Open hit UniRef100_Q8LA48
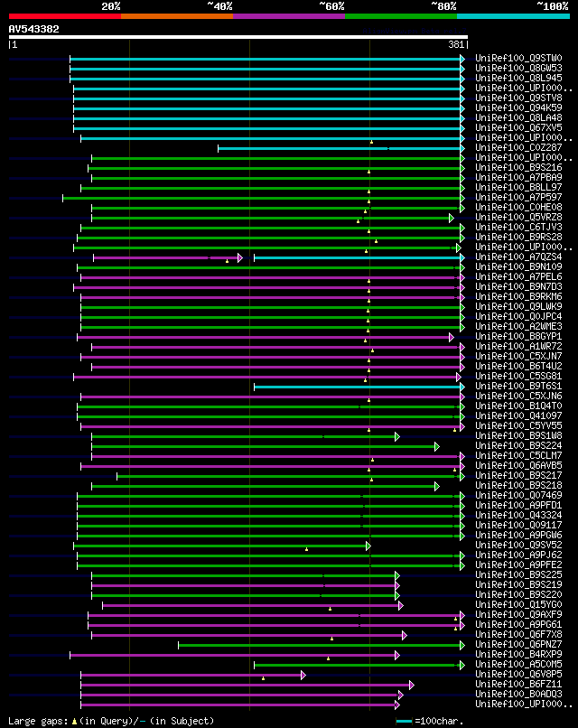This screenshot has width=578, height=728. (x=518, y=118)
